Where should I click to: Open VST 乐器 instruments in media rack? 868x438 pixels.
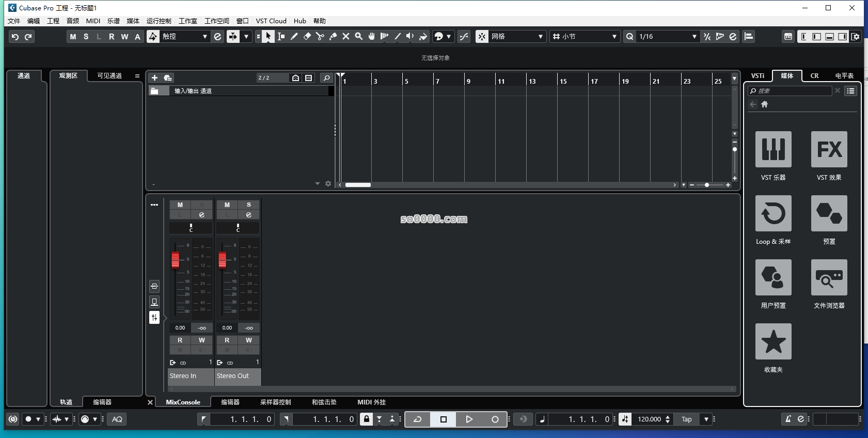click(x=773, y=149)
